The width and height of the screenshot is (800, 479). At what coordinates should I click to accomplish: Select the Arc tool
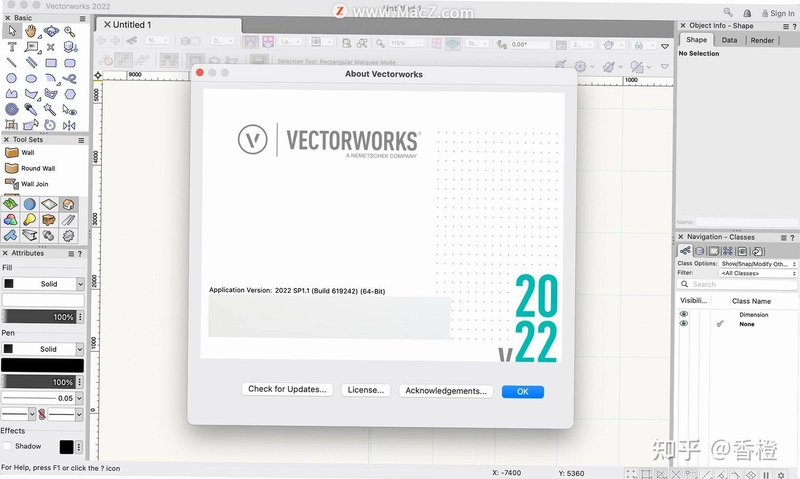(51, 79)
